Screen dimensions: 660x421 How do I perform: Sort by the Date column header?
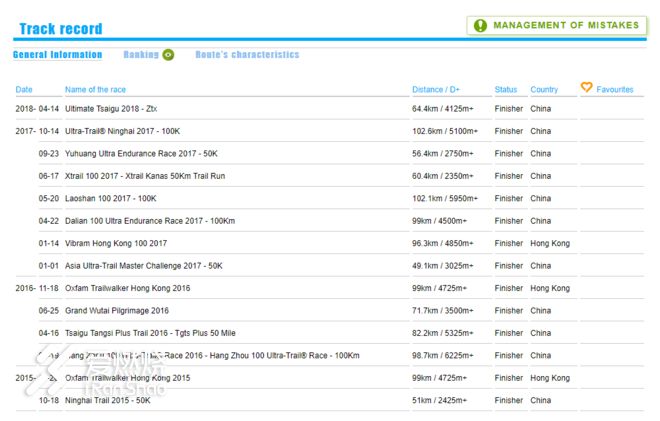click(x=24, y=90)
